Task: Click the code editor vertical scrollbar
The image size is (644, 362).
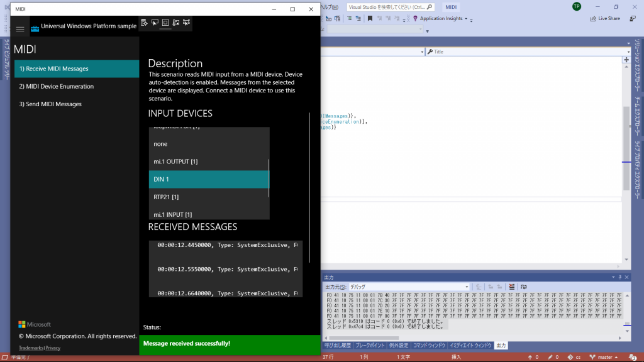Action: [x=626, y=148]
